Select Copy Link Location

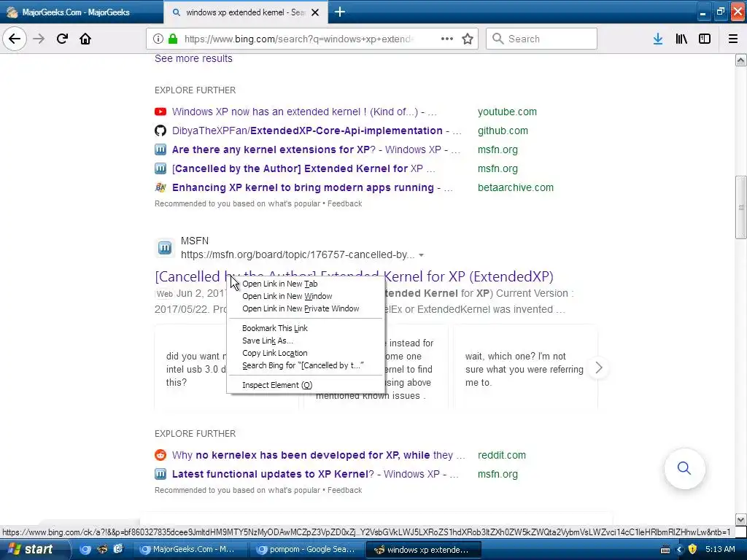[274, 353]
